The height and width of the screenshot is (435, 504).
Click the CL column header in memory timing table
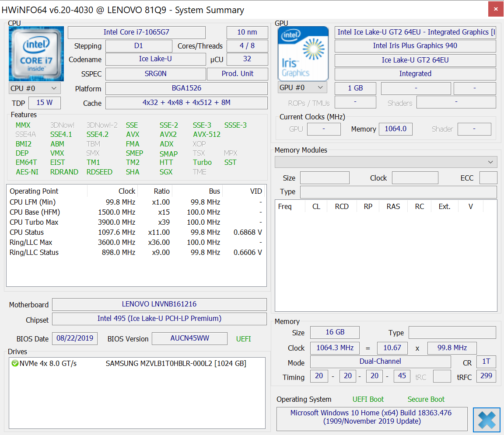(x=316, y=206)
